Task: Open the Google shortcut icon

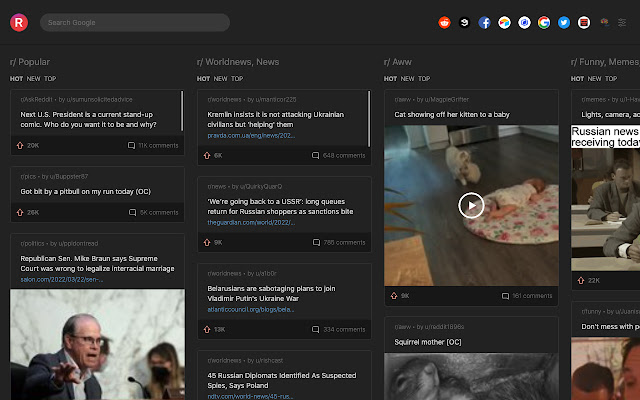Action: point(544,22)
